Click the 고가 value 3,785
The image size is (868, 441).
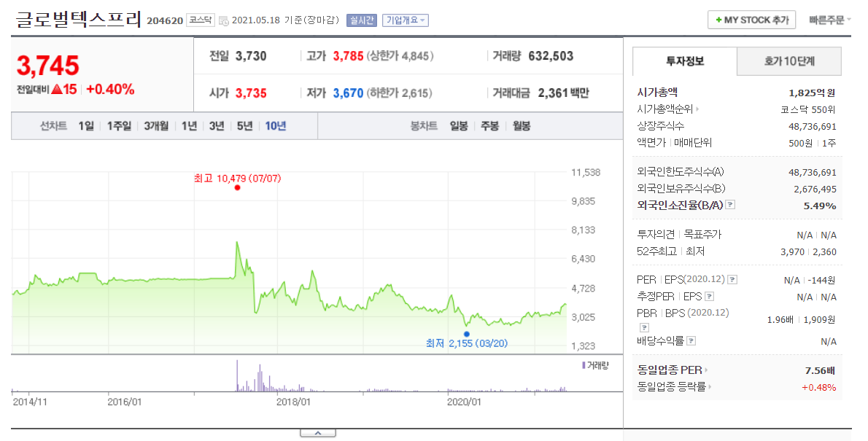point(348,56)
